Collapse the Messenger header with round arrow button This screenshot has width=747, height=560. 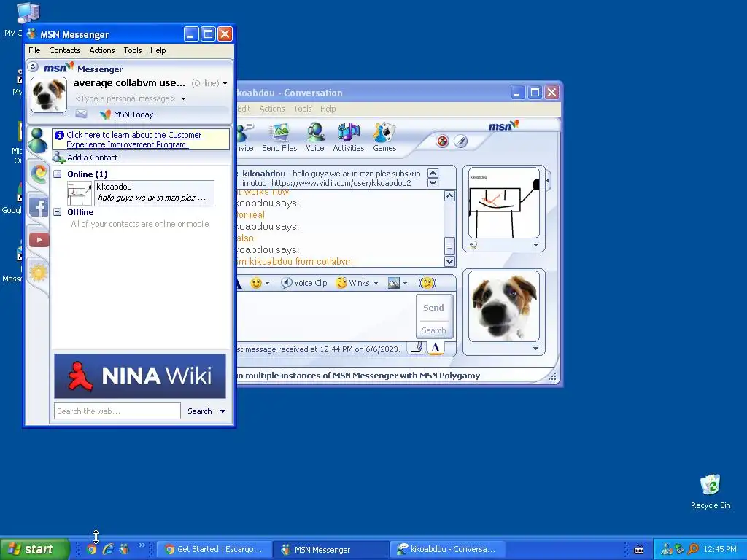point(33,66)
